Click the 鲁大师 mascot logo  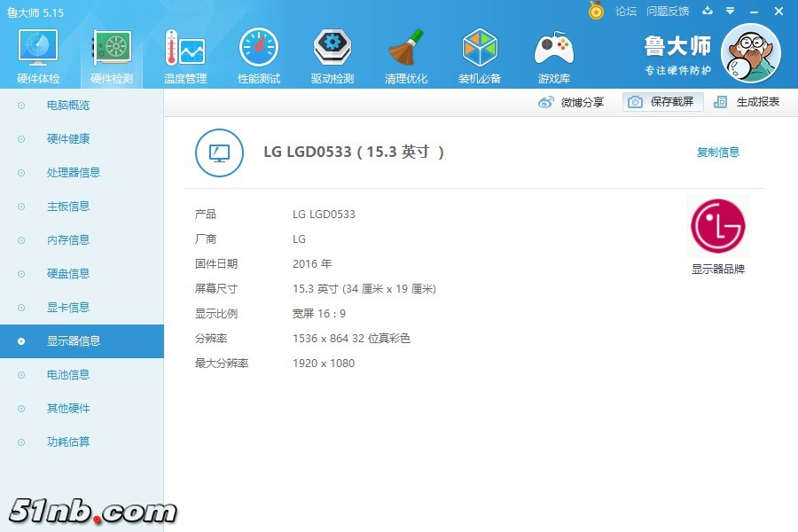tap(752, 53)
